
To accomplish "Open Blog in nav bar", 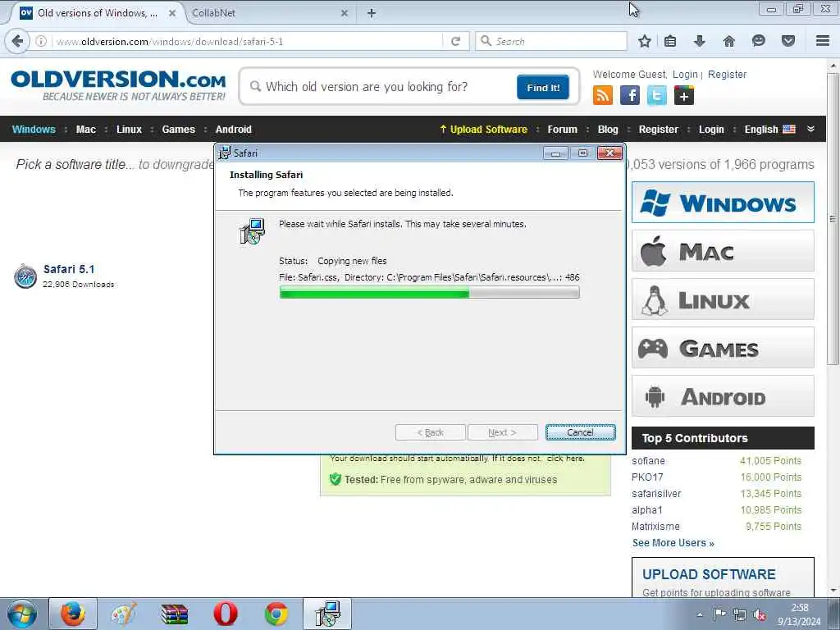I will (608, 129).
